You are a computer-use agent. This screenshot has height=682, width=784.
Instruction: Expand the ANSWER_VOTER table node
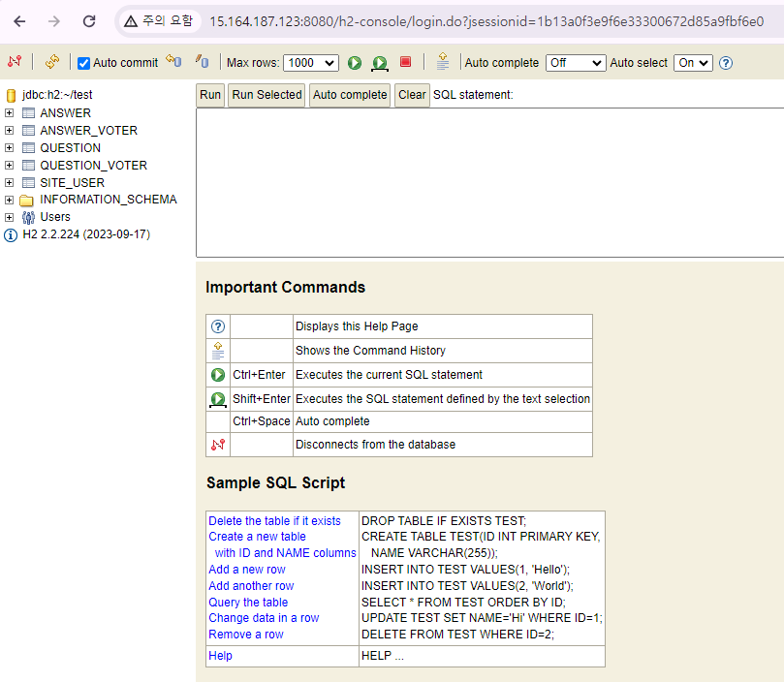coord(9,131)
